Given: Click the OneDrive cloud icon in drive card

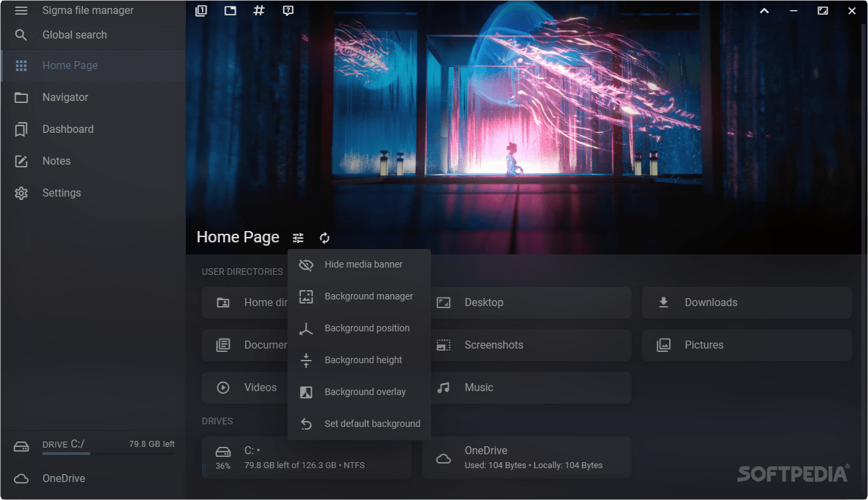Looking at the screenshot, I should 444,458.
